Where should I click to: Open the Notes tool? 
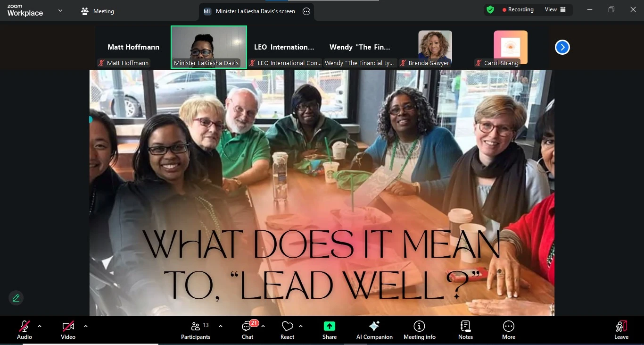pos(465,330)
